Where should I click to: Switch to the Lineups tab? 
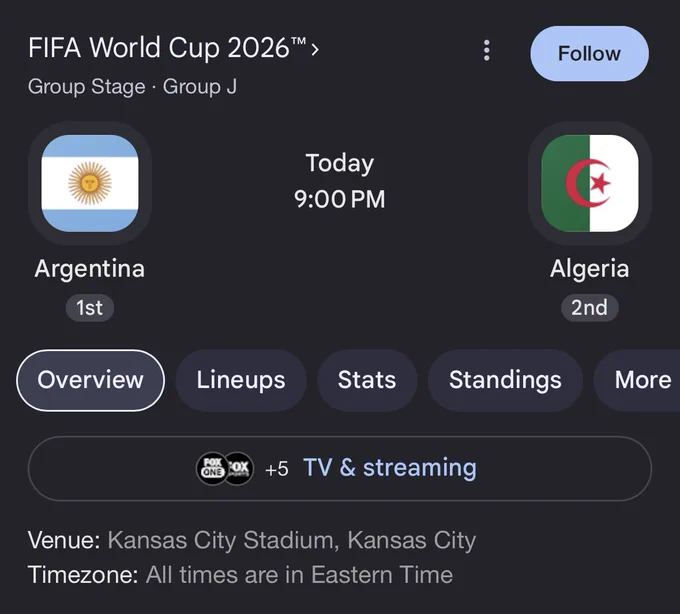[x=241, y=380]
